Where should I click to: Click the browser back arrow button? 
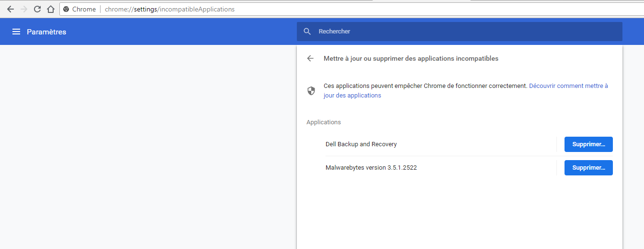click(10, 9)
